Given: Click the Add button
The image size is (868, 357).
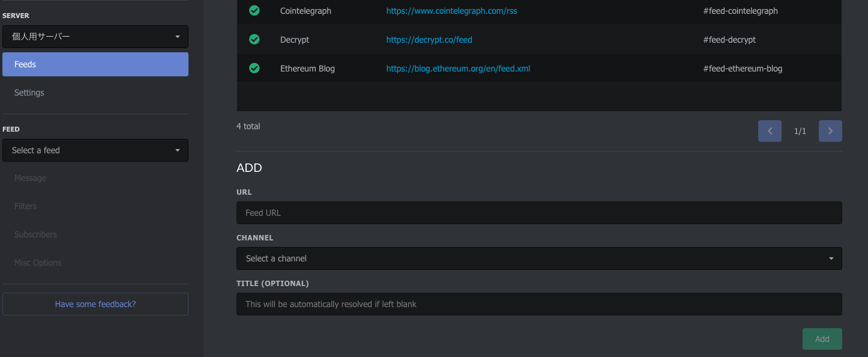Looking at the screenshot, I should click(x=822, y=339).
